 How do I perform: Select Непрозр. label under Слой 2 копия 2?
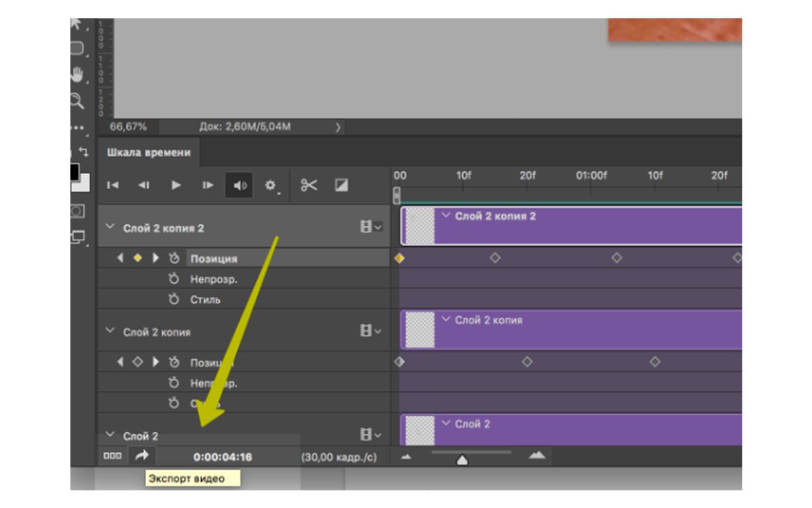214,279
